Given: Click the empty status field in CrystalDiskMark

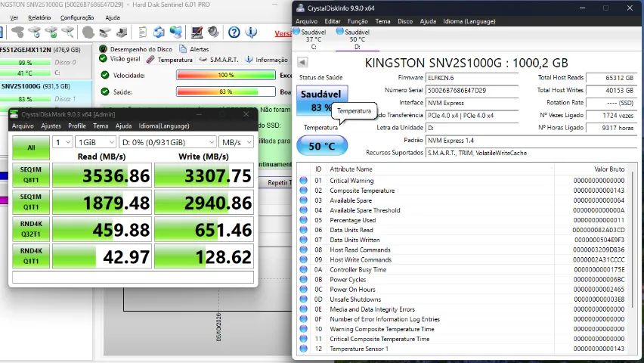Looking at the screenshot, I should tap(133, 277).
